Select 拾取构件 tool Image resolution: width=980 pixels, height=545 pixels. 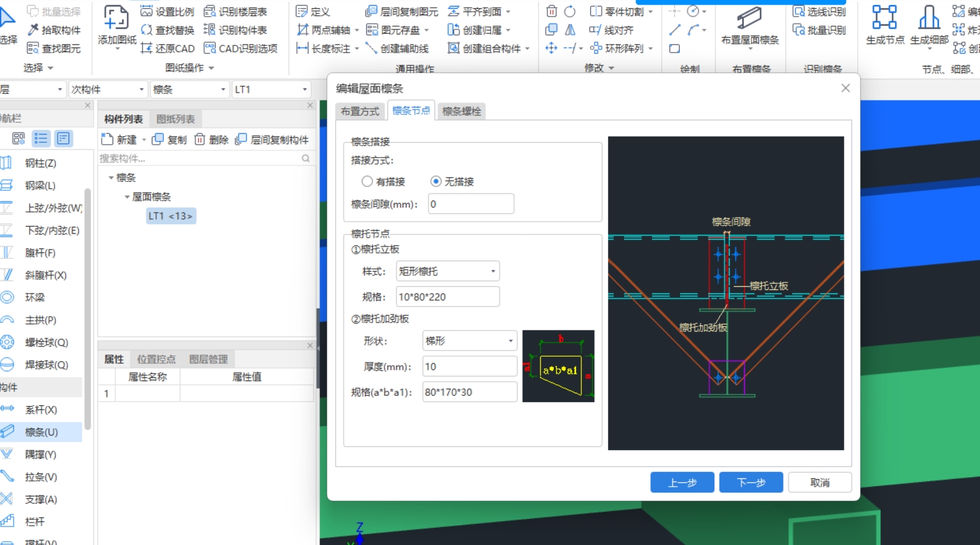pos(54,30)
